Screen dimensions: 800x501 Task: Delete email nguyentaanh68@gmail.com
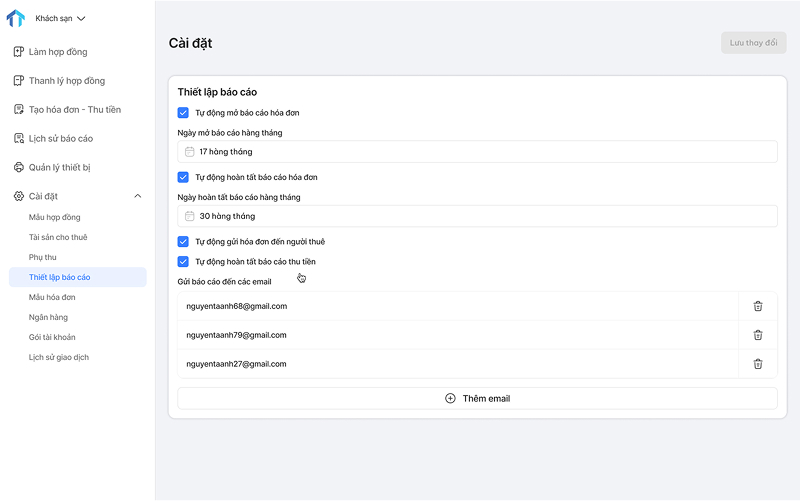tap(758, 306)
